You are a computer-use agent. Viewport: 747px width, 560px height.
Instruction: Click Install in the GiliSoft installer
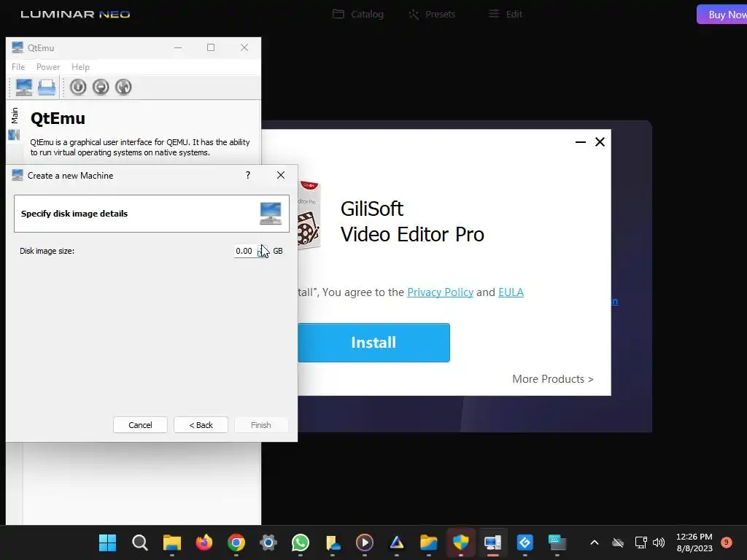[373, 343]
